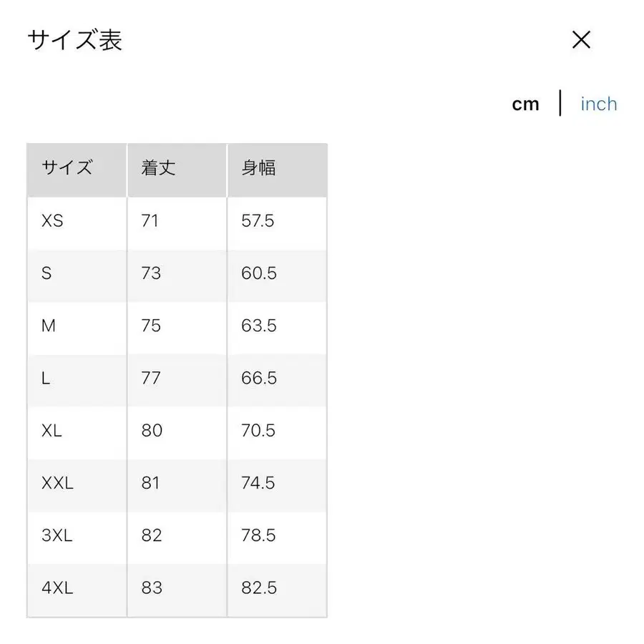Select the XS size row label
The height and width of the screenshot is (644, 644).
pyautogui.click(x=53, y=222)
